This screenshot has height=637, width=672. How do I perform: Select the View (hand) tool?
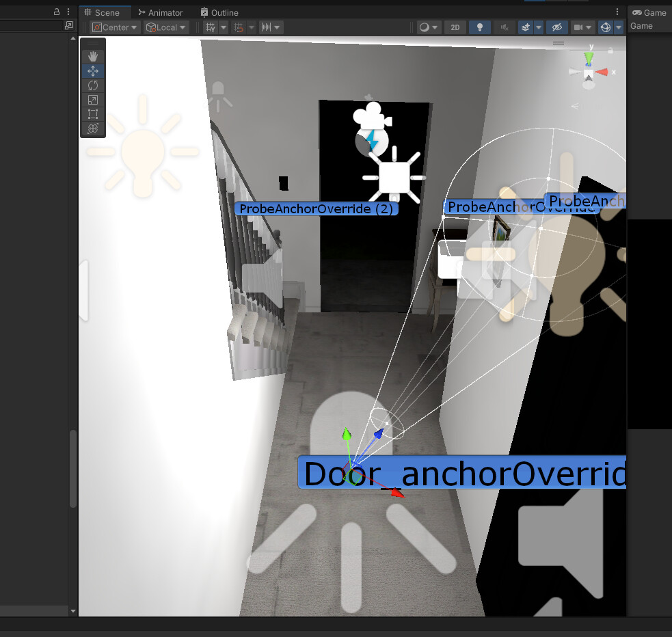click(x=93, y=56)
